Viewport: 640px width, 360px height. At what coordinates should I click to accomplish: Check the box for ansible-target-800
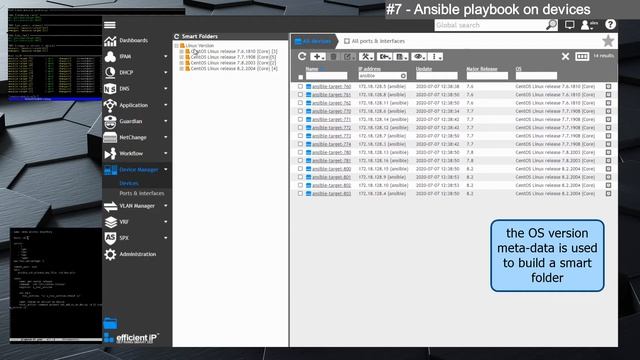click(300, 169)
